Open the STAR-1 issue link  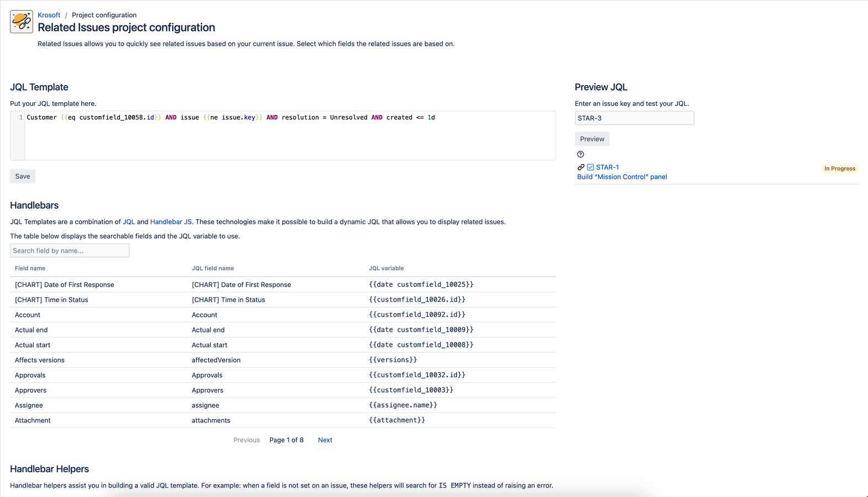pos(607,167)
